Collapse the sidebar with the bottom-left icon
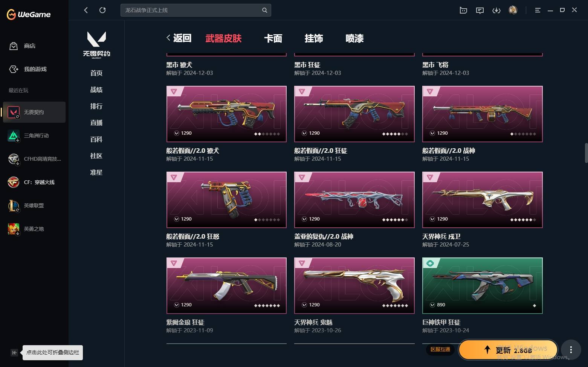588x367 pixels. coord(14,353)
